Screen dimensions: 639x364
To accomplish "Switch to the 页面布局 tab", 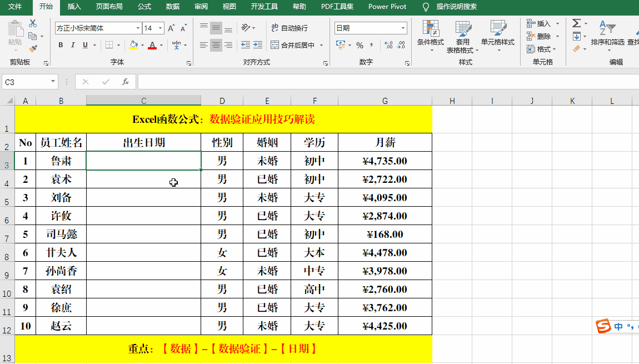I will (x=109, y=7).
